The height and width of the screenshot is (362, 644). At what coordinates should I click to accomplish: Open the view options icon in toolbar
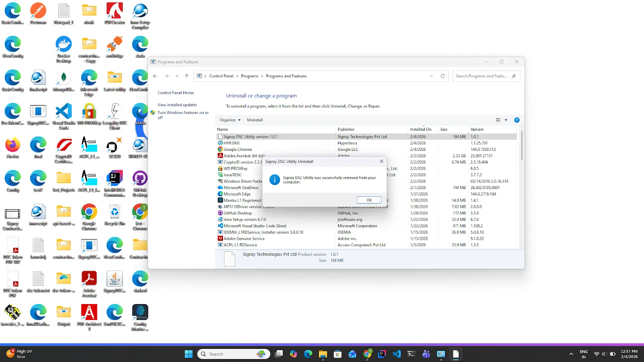click(x=498, y=120)
